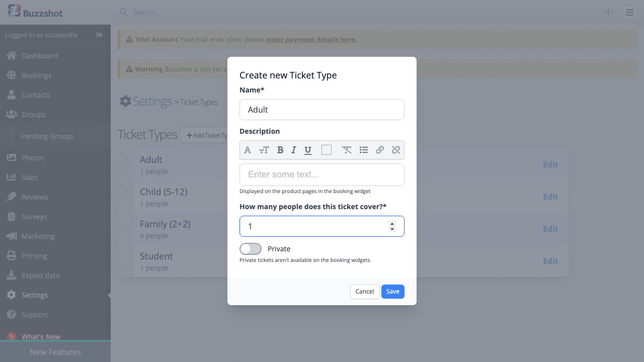Open the font color option

247,150
